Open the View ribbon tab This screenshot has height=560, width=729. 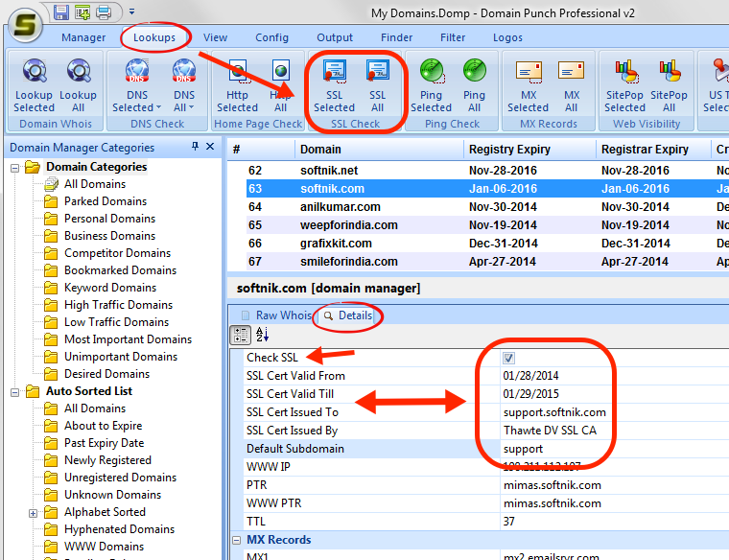(x=215, y=37)
